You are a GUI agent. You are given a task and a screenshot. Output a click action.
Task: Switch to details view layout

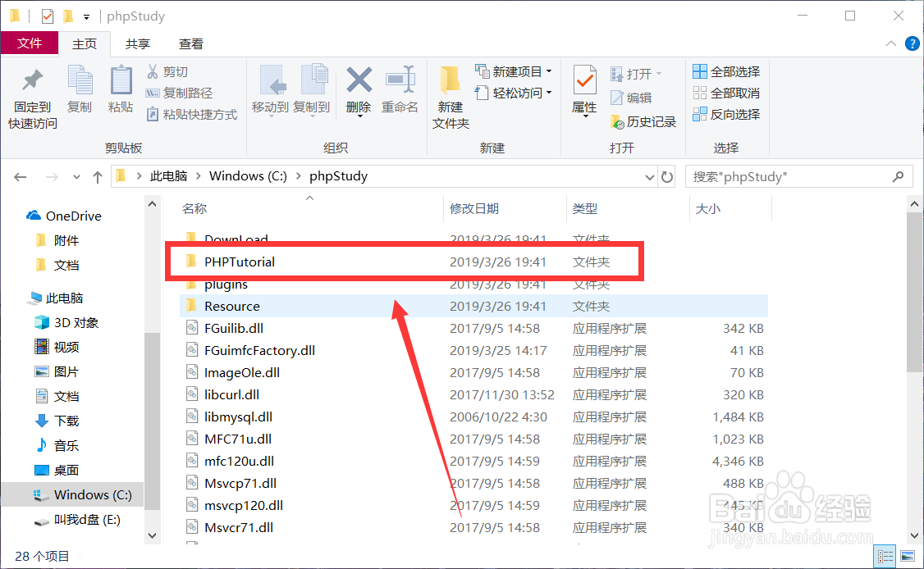pyautogui.click(x=885, y=556)
